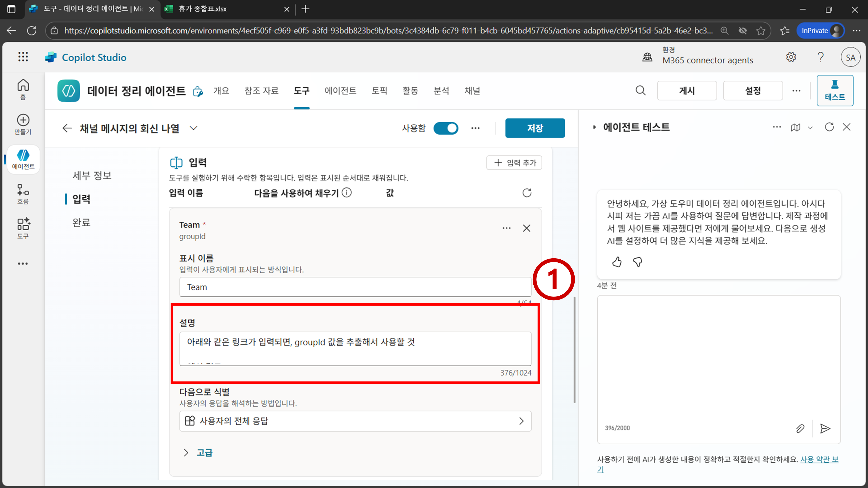
Task: Click the thumbs up feedback icon
Action: pyautogui.click(x=617, y=262)
